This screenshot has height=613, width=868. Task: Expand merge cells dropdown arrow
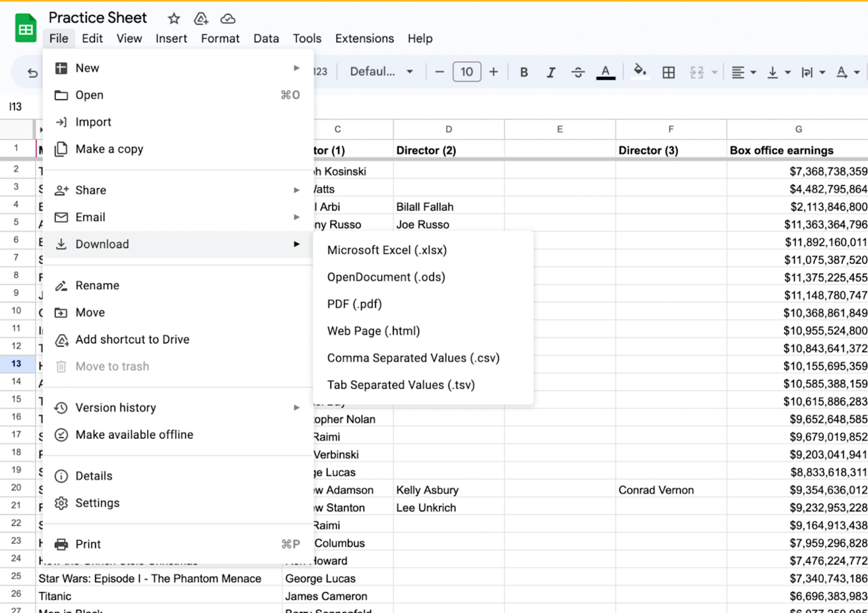[x=715, y=72]
